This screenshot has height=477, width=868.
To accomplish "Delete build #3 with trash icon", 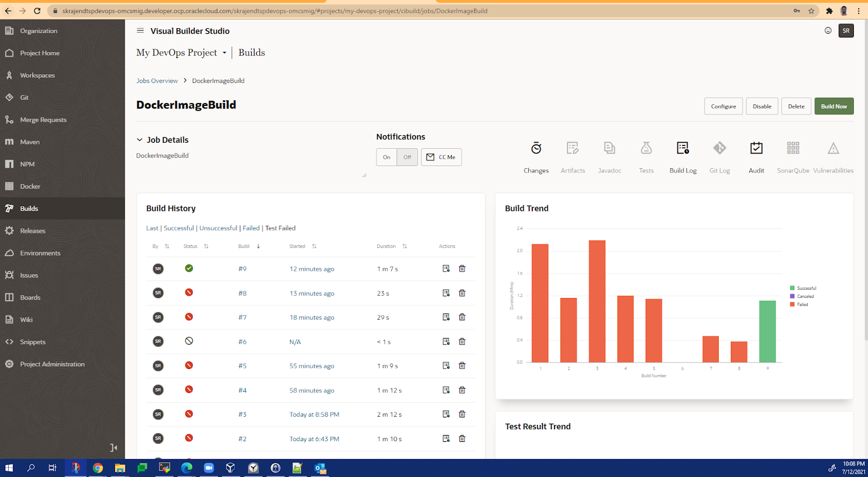I will 462,414.
